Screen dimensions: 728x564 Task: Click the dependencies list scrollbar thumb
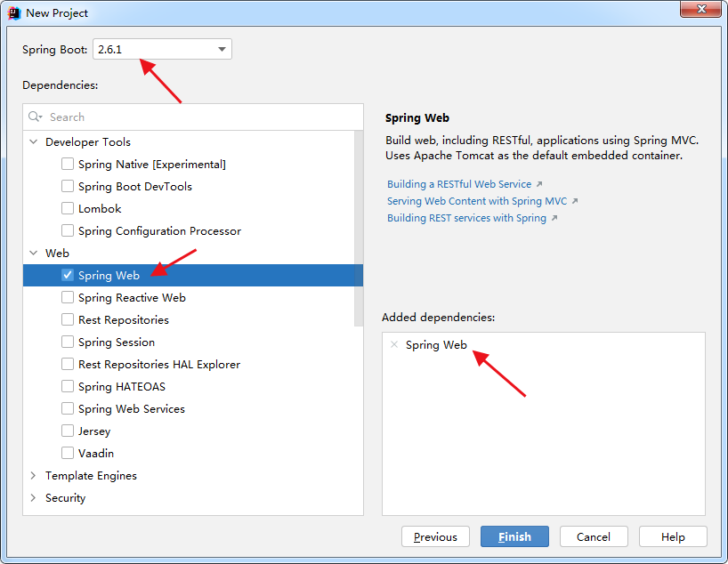359,229
